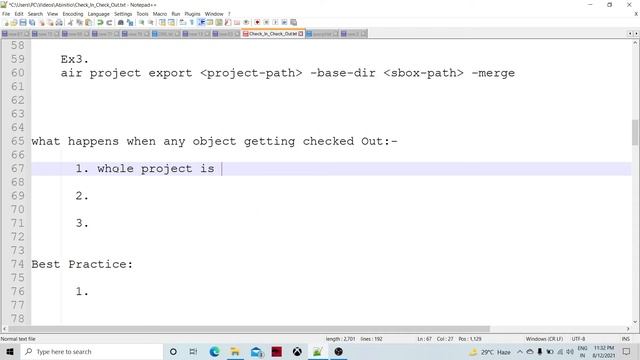
Task: Click the Paste toolbar icon
Action: coord(88,22)
